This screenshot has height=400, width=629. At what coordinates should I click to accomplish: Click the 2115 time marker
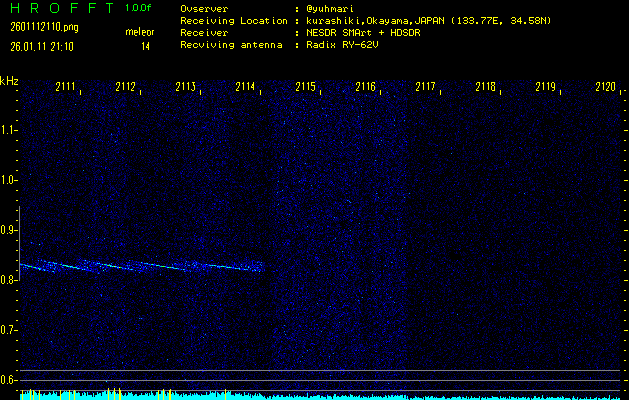305,86
